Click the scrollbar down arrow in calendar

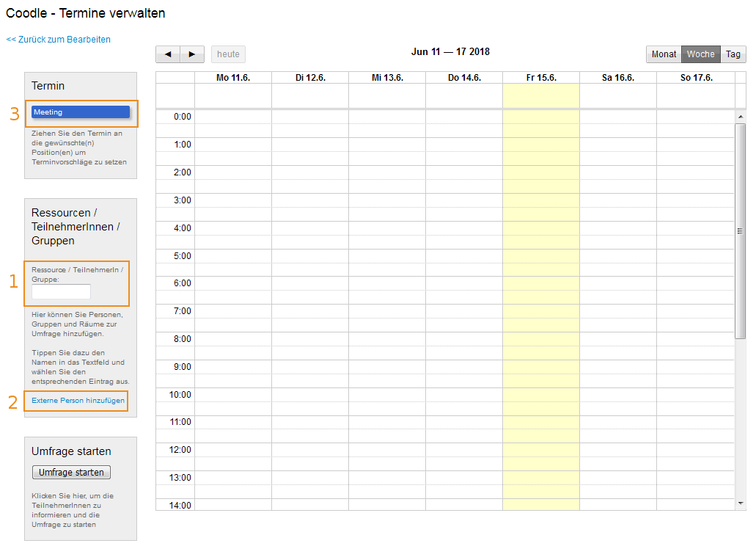pyautogui.click(x=740, y=503)
